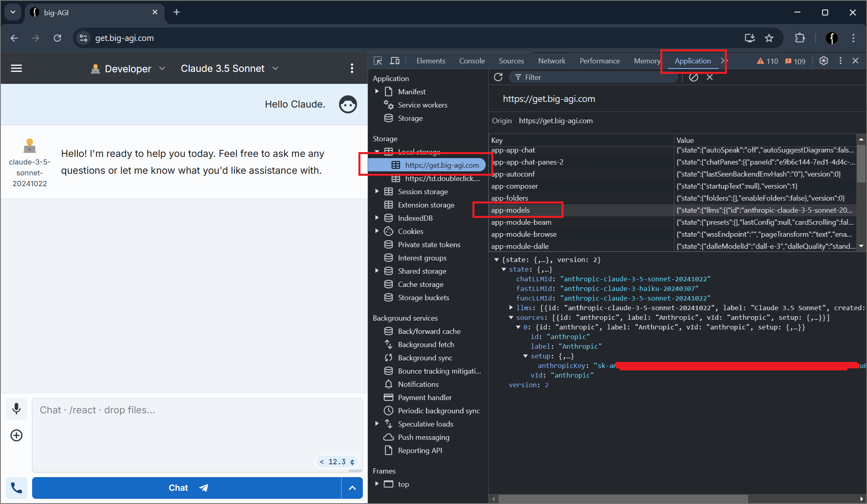Click the microphone voice input icon
867x504 pixels.
tap(16, 409)
